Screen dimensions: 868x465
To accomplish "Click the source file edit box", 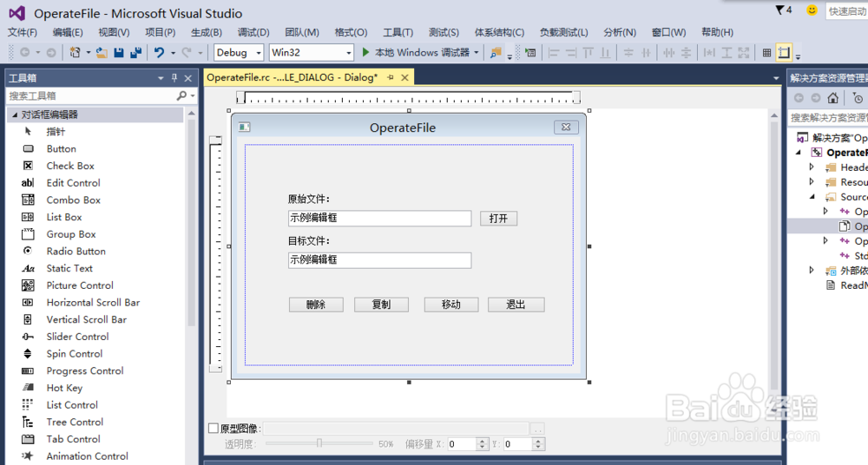I will pyautogui.click(x=380, y=218).
